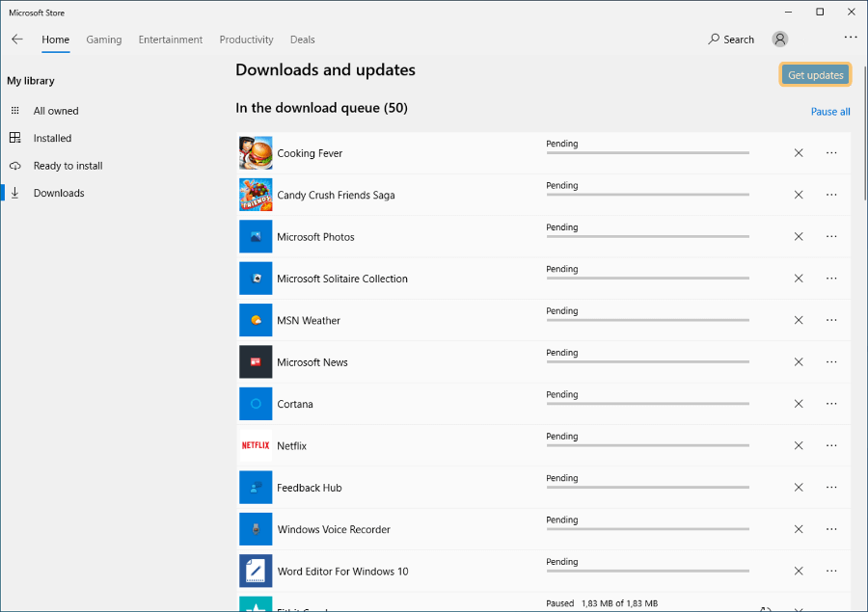The image size is (868, 612).
Task: Click the Word Editor For Windows 10 icon
Action: pos(256,572)
